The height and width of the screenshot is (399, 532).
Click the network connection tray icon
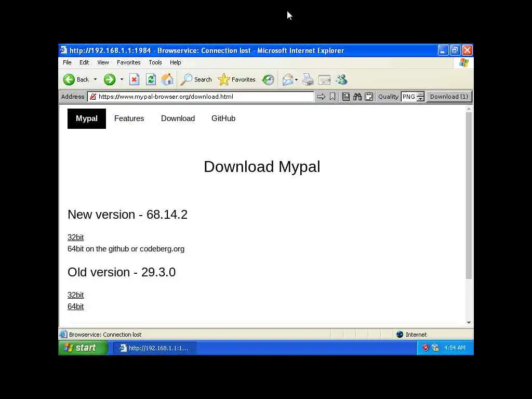pos(435,348)
